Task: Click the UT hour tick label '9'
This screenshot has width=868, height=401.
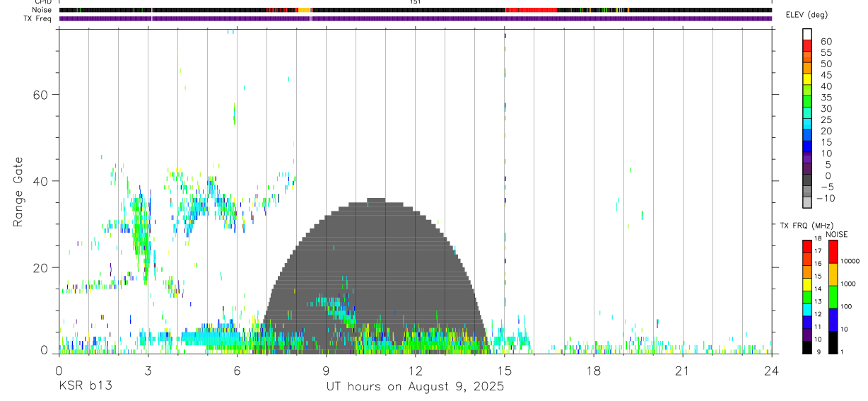Action: click(326, 371)
